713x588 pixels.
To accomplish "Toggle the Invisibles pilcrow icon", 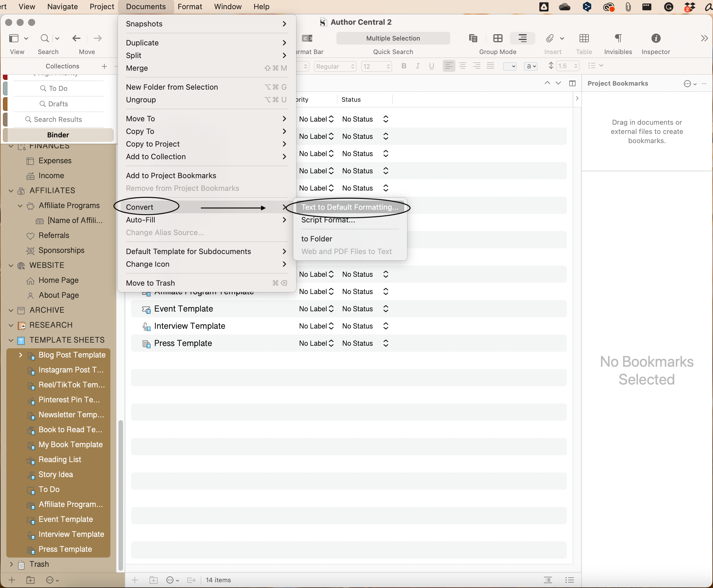I will (618, 38).
